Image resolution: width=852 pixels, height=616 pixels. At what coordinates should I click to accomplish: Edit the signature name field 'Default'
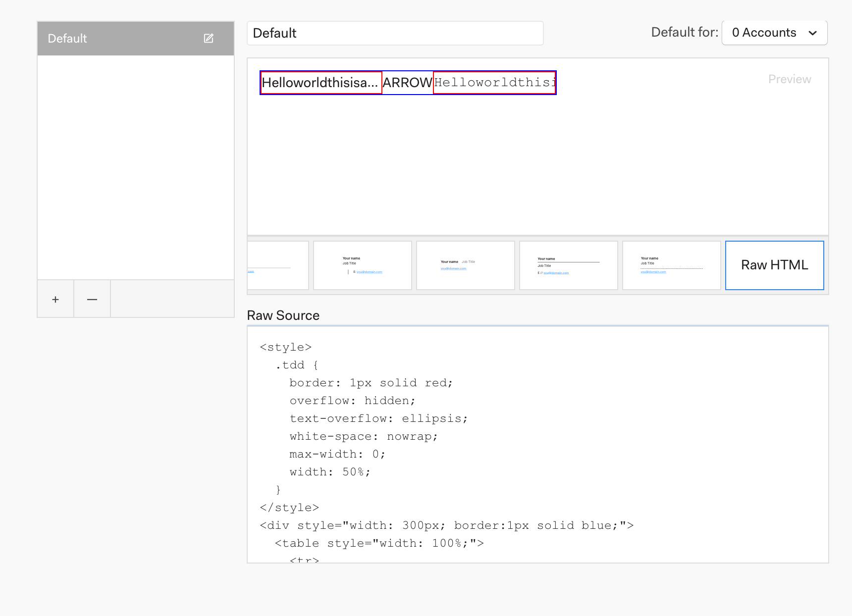tap(395, 33)
